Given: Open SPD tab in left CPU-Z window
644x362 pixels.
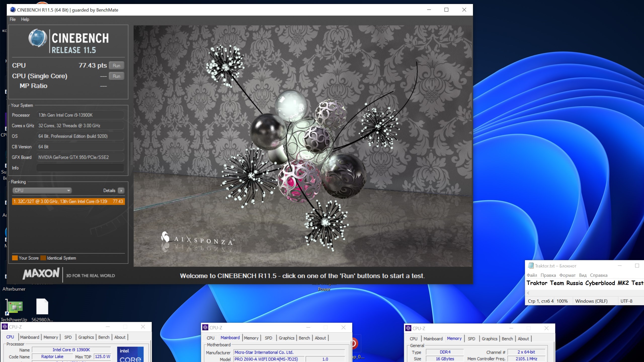Looking at the screenshot, I should [68, 337].
